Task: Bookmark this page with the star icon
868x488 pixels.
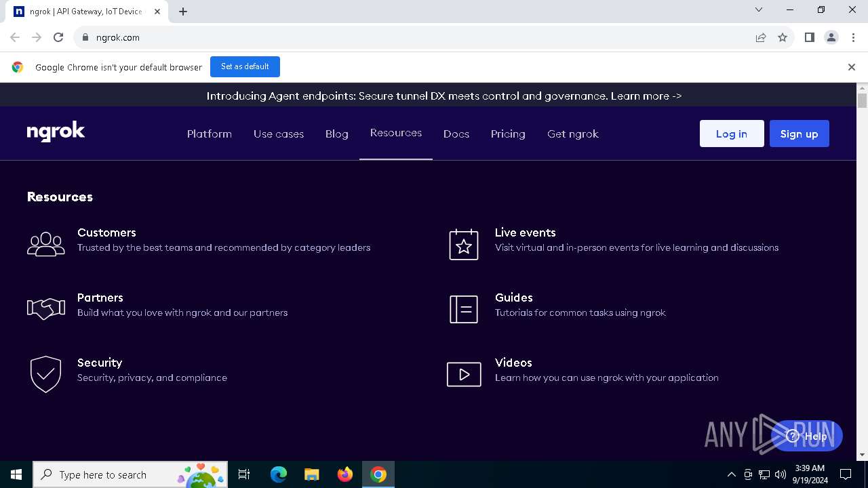Action: click(x=783, y=37)
